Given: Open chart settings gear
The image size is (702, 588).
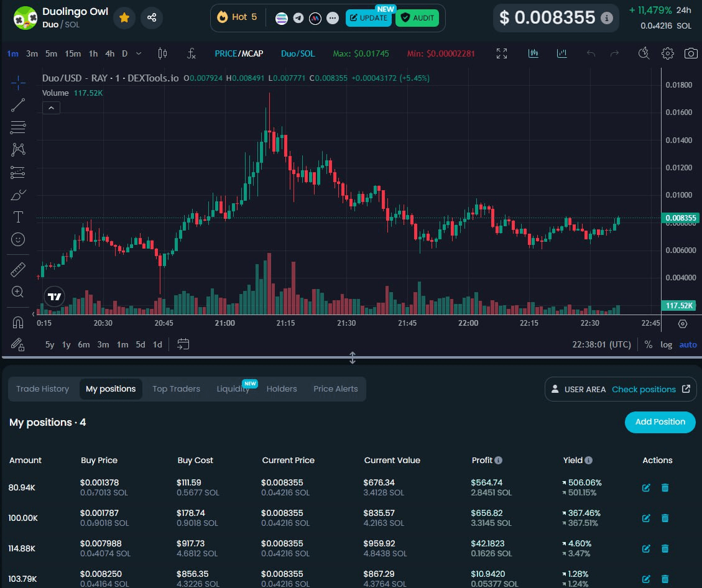Looking at the screenshot, I should (668, 53).
